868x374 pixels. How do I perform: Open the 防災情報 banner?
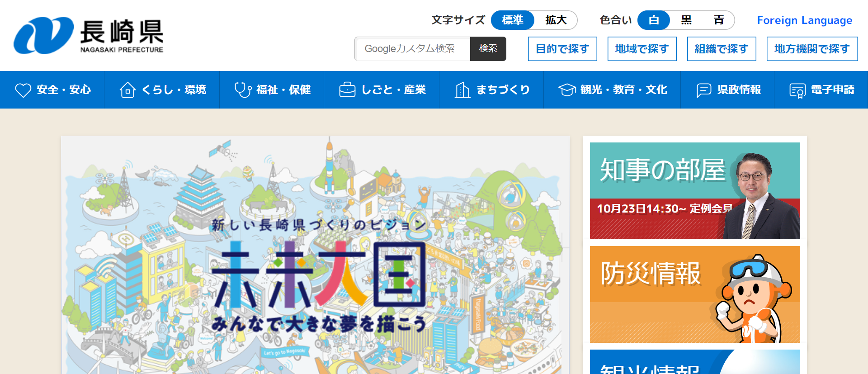(695, 294)
